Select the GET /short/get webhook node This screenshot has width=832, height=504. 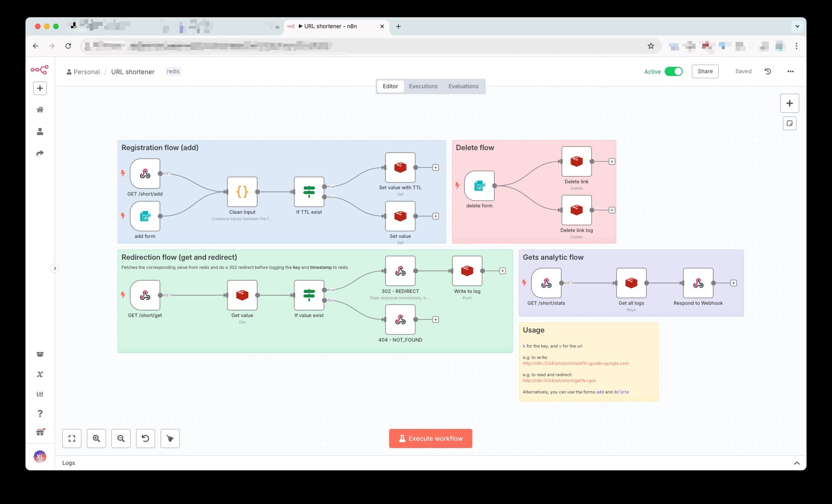[145, 295]
